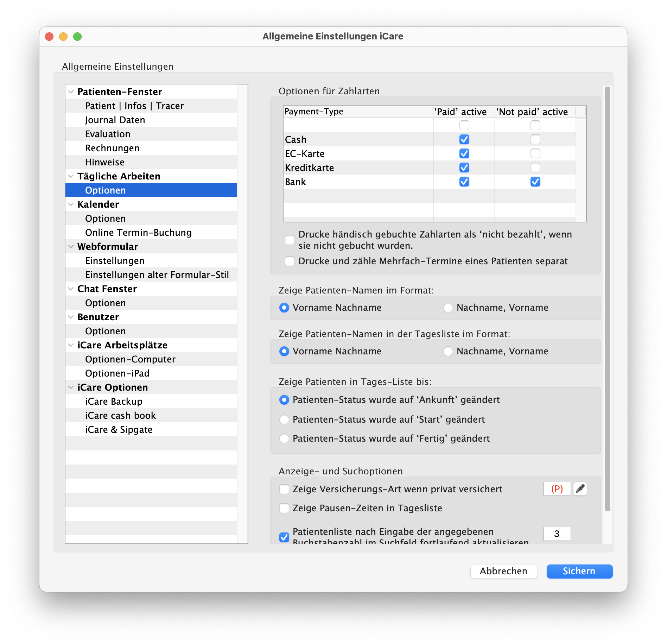Image resolution: width=667 pixels, height=644 pixels.
Task: Open Online Termin-Buchung settings
Action: [x=138, y=233]
